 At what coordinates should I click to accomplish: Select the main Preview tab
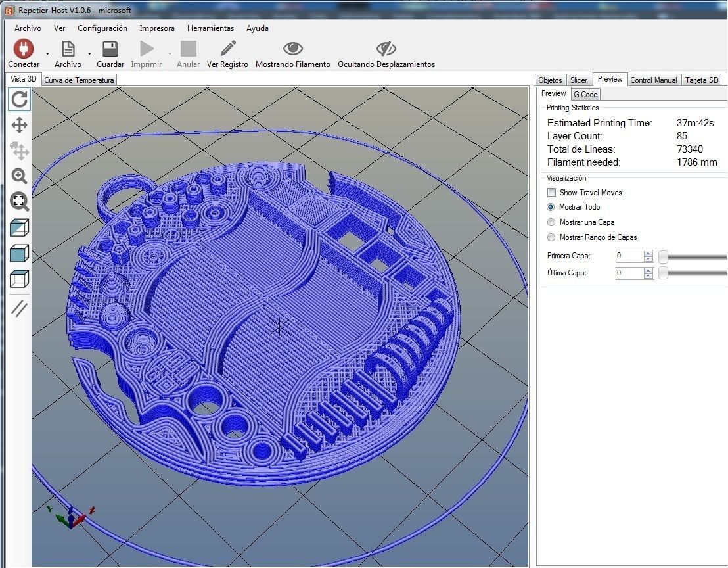pos(610,79)
